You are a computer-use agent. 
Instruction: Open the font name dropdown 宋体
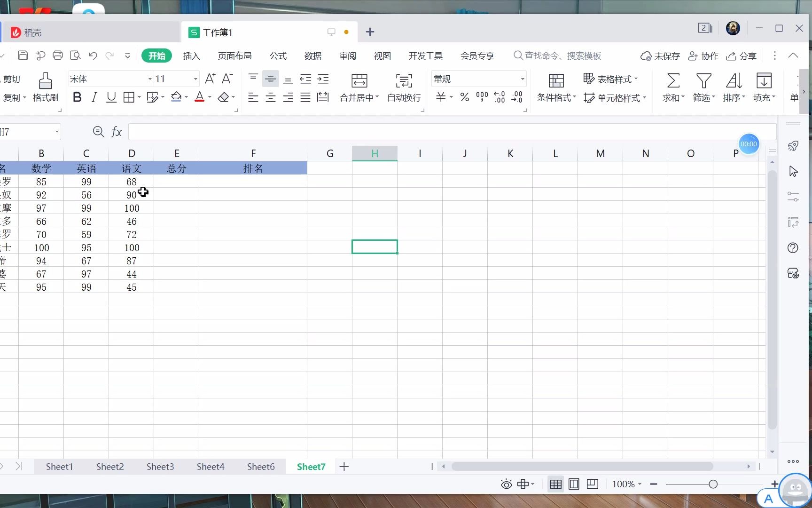(x=150, y=79)
